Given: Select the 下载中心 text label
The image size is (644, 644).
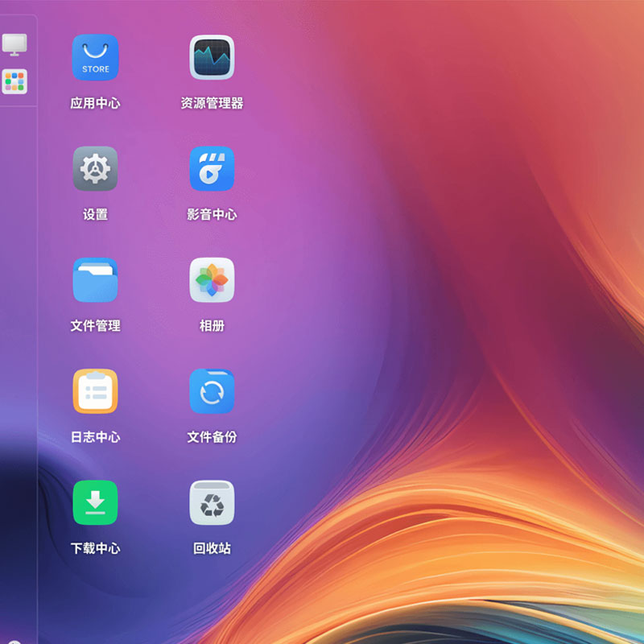Looking at the screenshot, I should pyautogui.click(x=95, y=548).
